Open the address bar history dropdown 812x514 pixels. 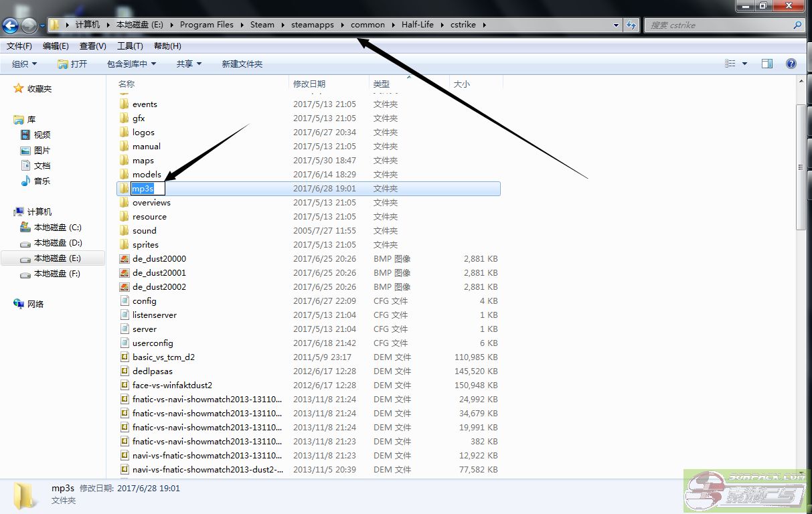pyautogui.click(x=616, y=25)
